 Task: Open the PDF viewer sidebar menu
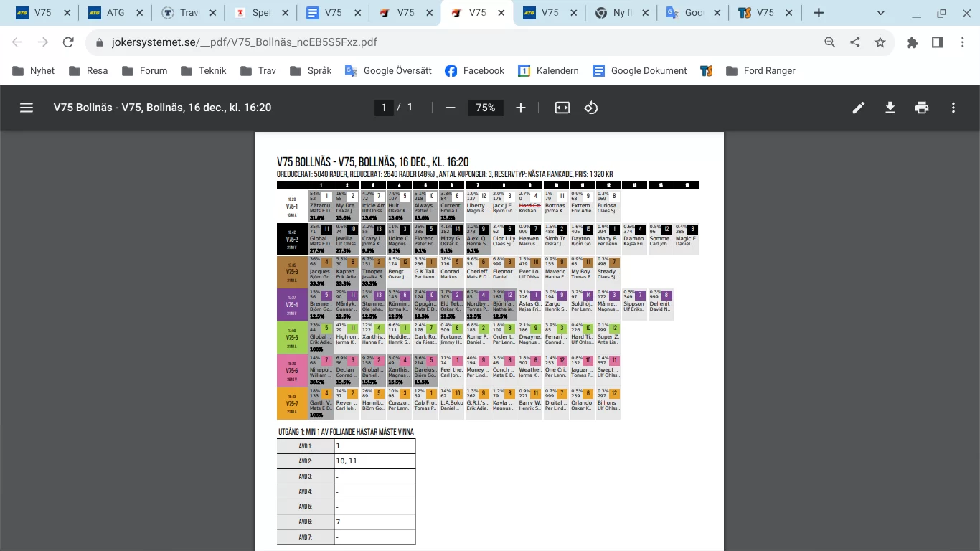[x=27, y=108]
